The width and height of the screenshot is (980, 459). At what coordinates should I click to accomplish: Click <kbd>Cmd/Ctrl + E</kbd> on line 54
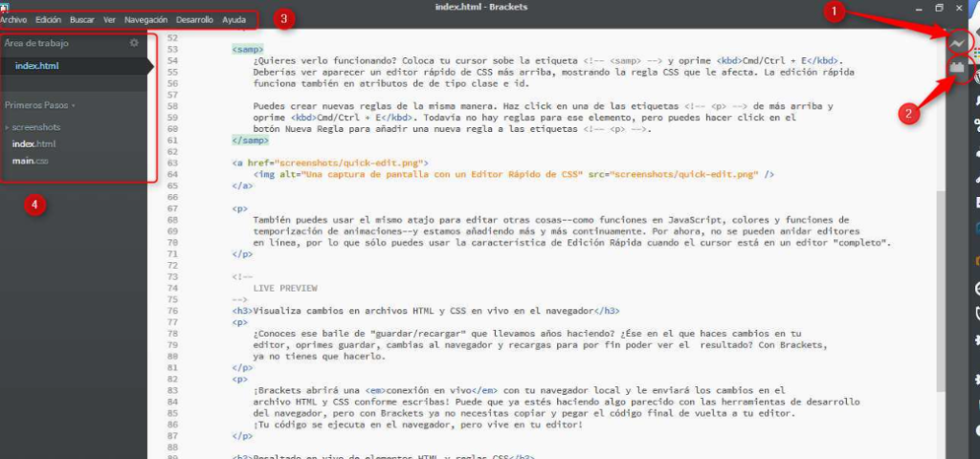[x=777, y=60]
